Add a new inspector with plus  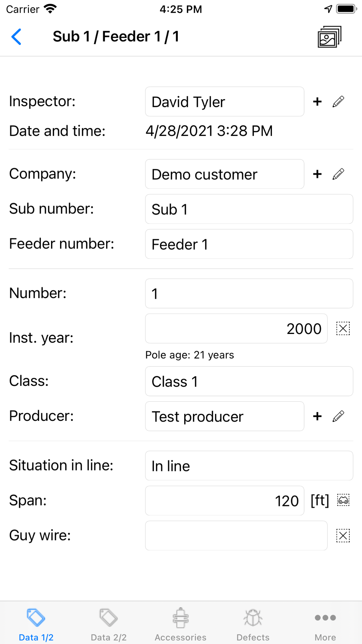coord(317,102)
